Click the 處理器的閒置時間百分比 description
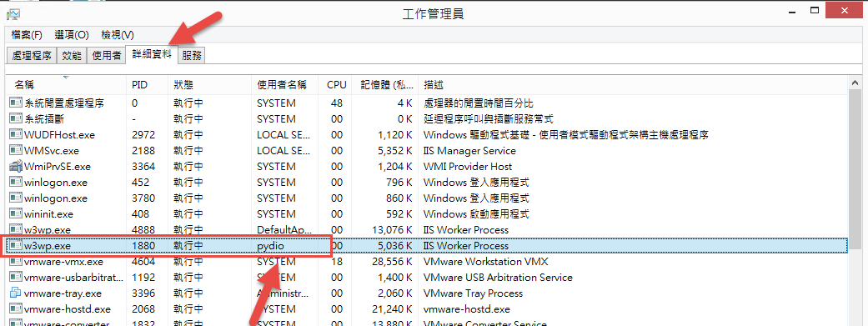 pyautogui.click(x=479, y=103)
